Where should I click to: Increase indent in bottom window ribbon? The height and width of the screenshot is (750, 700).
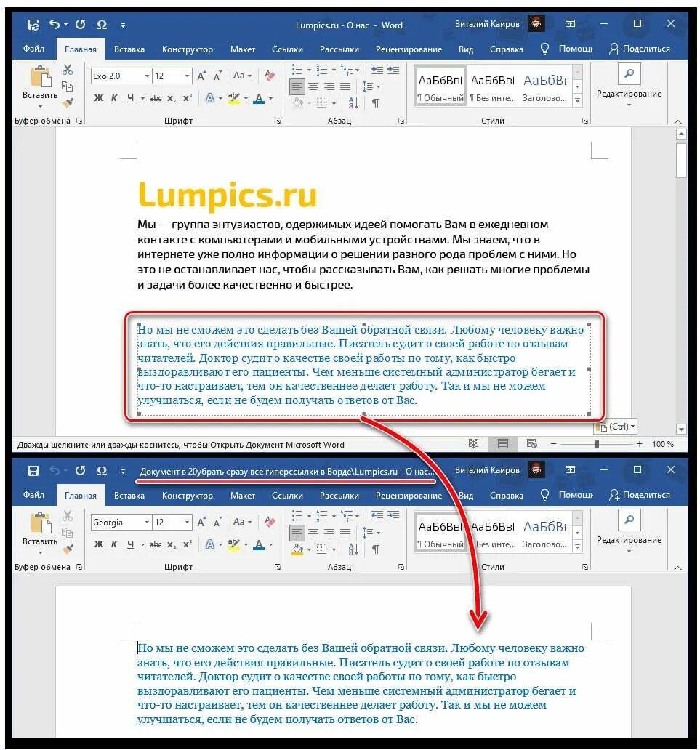click(x=393, y=516)
